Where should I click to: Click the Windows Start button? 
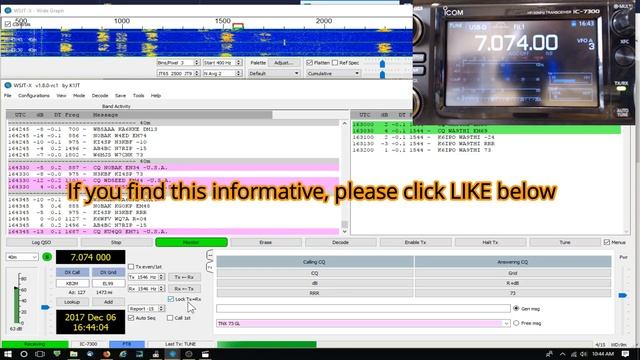click(8, 354)
